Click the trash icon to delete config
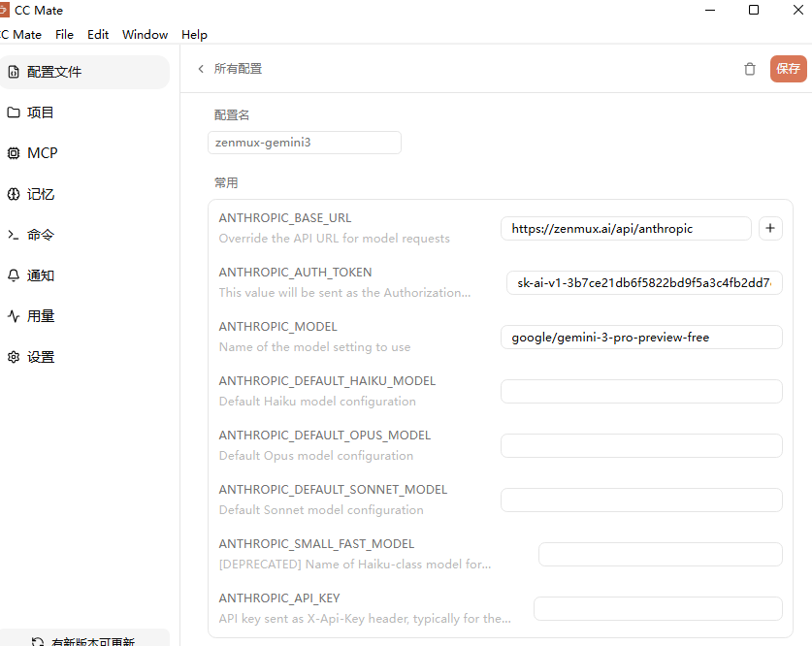Image resolution: width=812 pixels, height=646 pixels. coord(749,69)
